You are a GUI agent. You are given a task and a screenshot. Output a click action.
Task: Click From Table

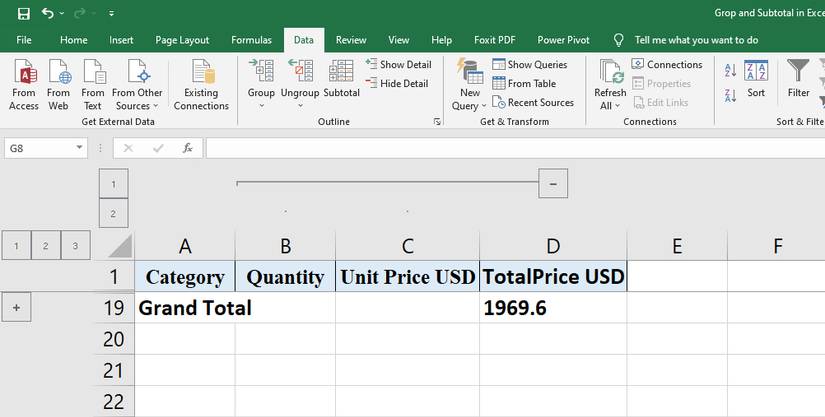[x=524, y=84]
